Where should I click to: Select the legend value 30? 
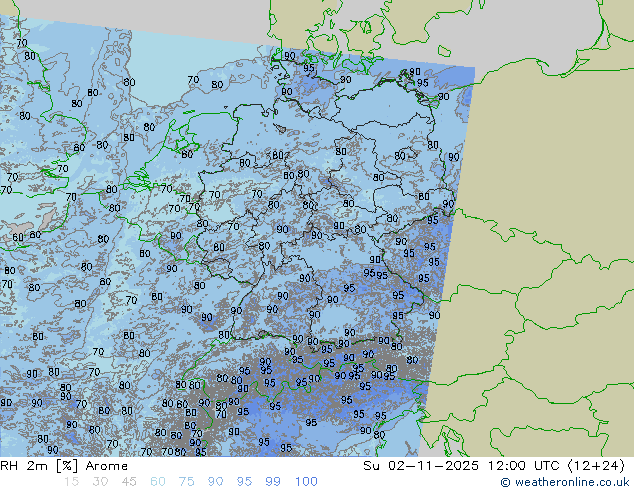pyautogui.click(x=100, y=482)
